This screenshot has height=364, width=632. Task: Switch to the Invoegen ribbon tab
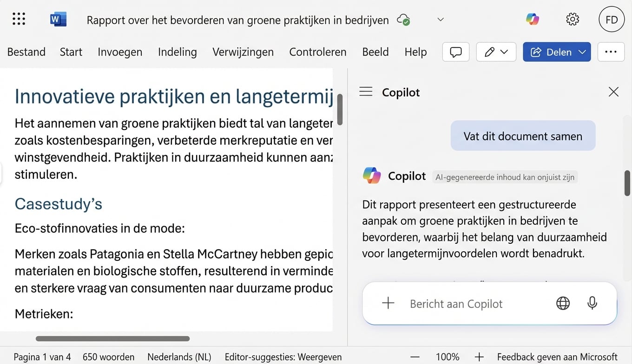119,52
